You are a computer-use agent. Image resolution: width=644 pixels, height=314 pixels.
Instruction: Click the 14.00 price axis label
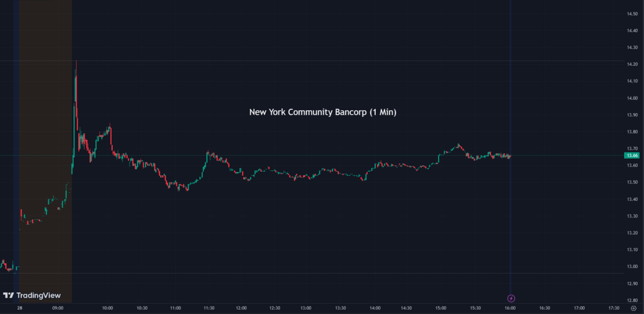coord(632,98)
